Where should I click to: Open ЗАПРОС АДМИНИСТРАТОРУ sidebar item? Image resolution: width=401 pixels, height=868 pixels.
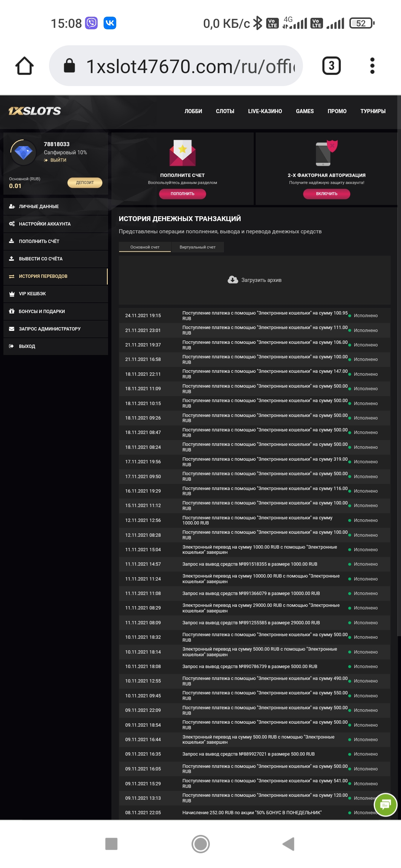coord(56,329)
